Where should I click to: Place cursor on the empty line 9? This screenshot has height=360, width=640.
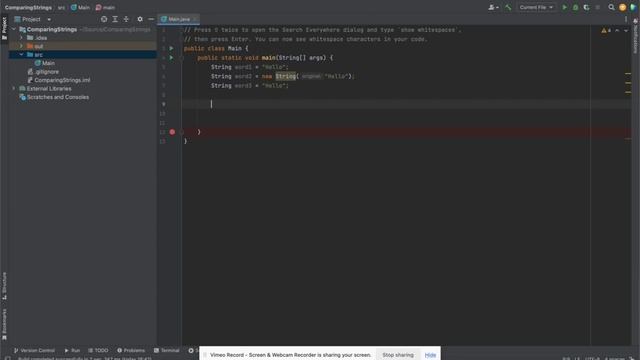click(407, 104)
